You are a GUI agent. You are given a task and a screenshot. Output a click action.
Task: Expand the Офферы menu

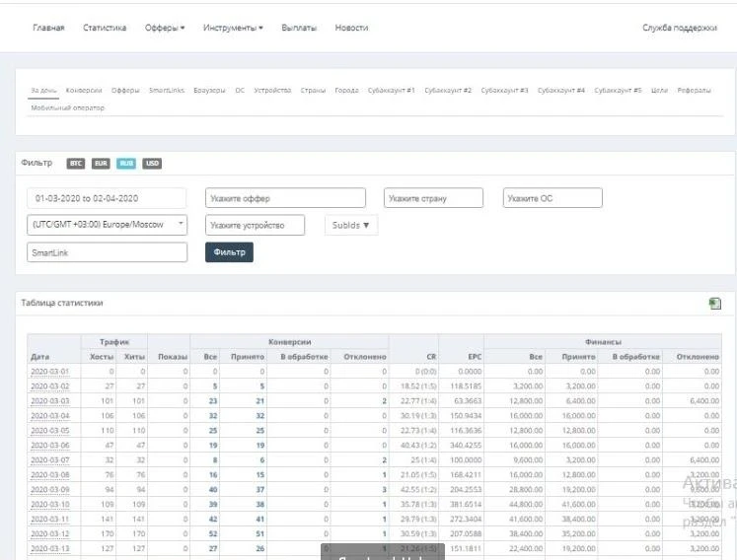(165, 28)
